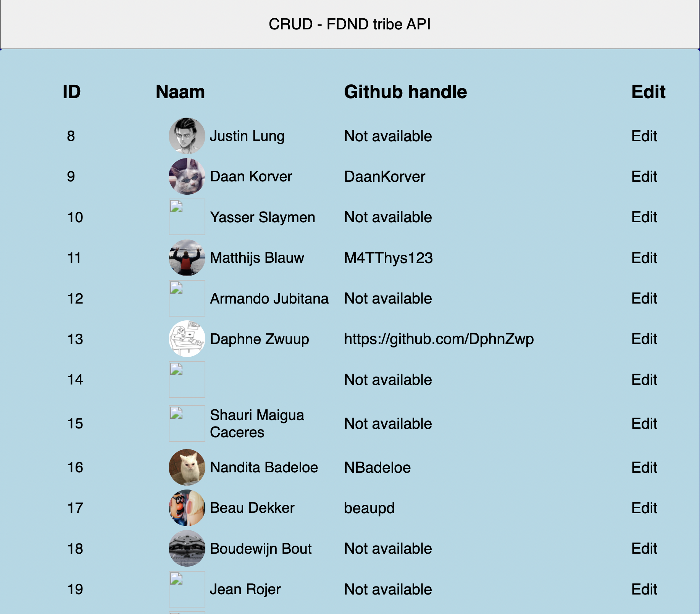Open Edit for Matthijs Blauw
The image size is (700, 614).
(644, 258)
